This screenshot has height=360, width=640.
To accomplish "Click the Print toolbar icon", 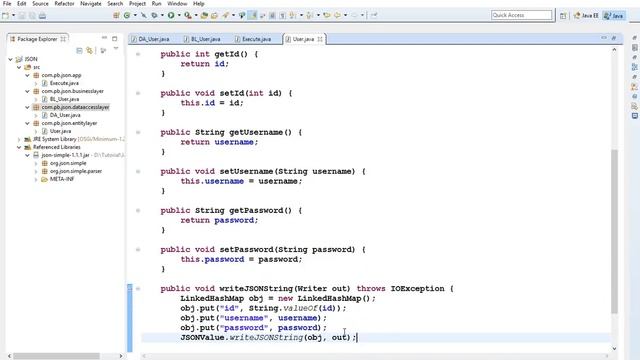I will (42, 16).
